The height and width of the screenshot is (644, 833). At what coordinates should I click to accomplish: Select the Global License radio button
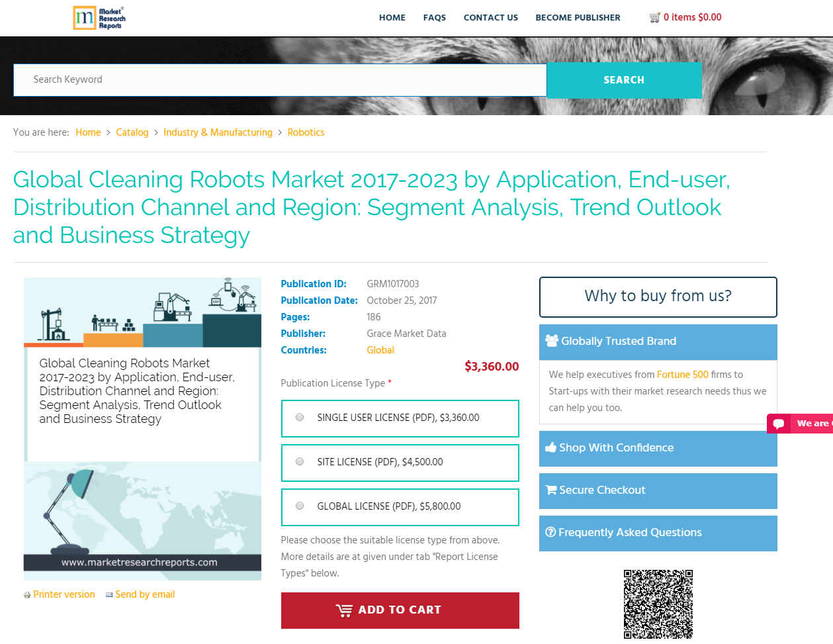300,506
